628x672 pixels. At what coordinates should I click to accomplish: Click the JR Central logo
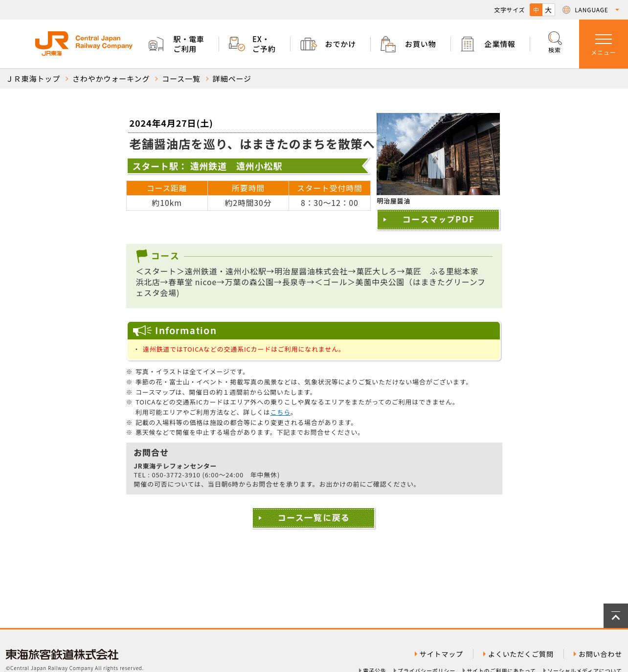click(84, 44)
